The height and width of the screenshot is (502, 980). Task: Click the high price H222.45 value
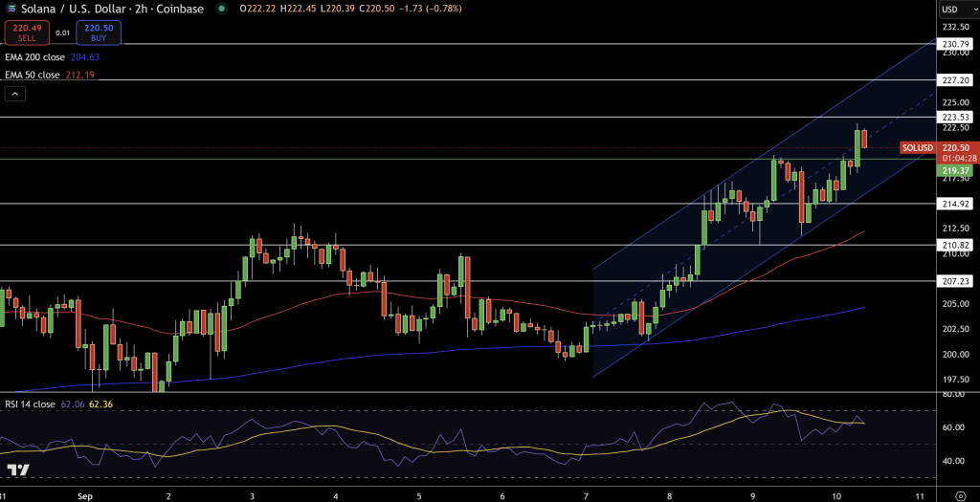[300, 9]
